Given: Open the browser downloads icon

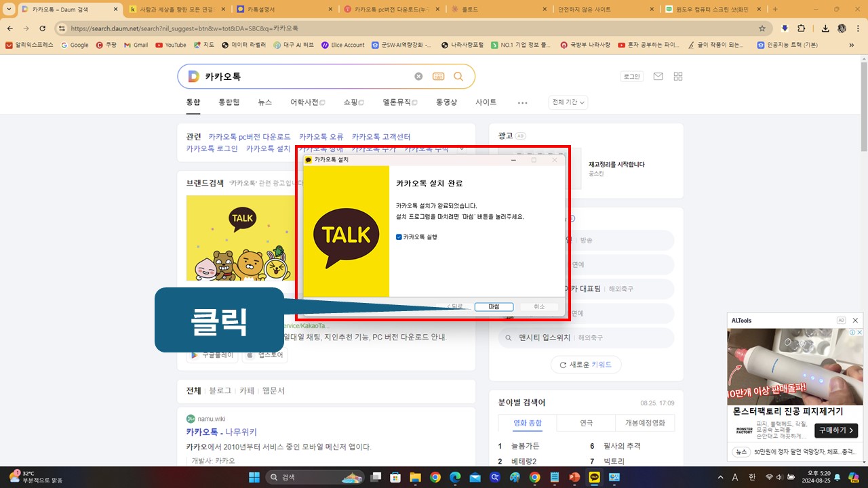Looking at the screenshot, I should (825, 28).
